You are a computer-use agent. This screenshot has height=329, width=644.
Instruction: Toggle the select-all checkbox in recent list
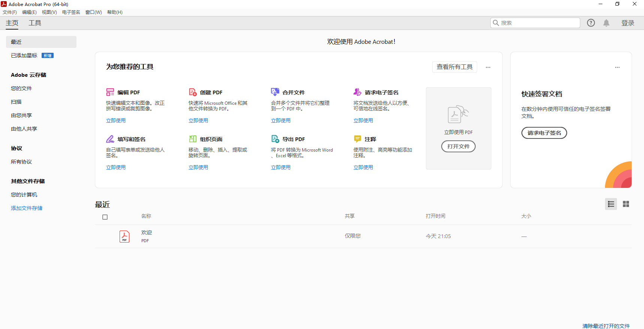coord(105,217)
